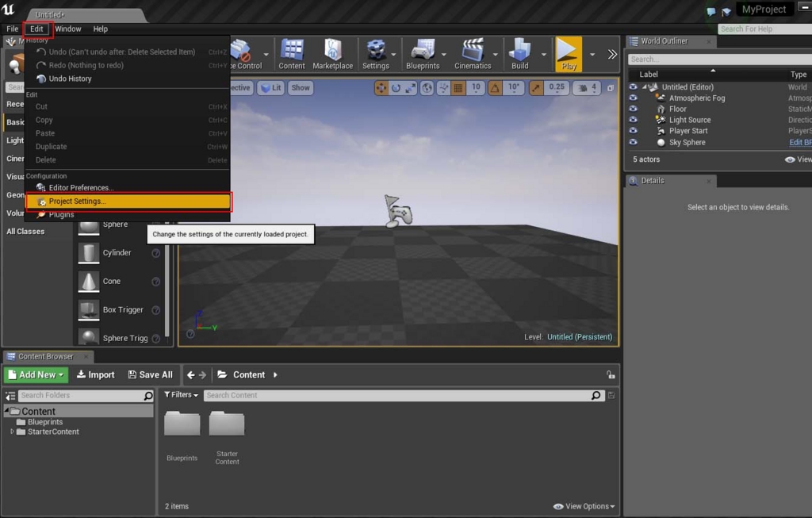Open the Lit view mode menu
This screenshot has height=518, width=812.
[x=271, y=87]
